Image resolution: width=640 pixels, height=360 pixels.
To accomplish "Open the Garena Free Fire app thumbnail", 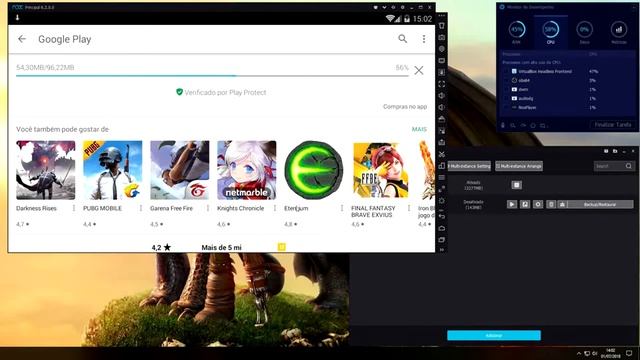I will click(x=180, y=170).
